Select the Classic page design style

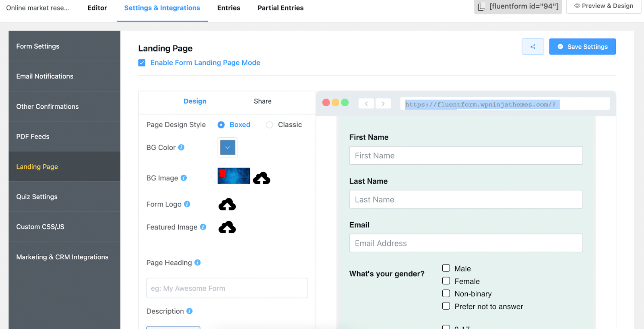click(x=269, y=125)
